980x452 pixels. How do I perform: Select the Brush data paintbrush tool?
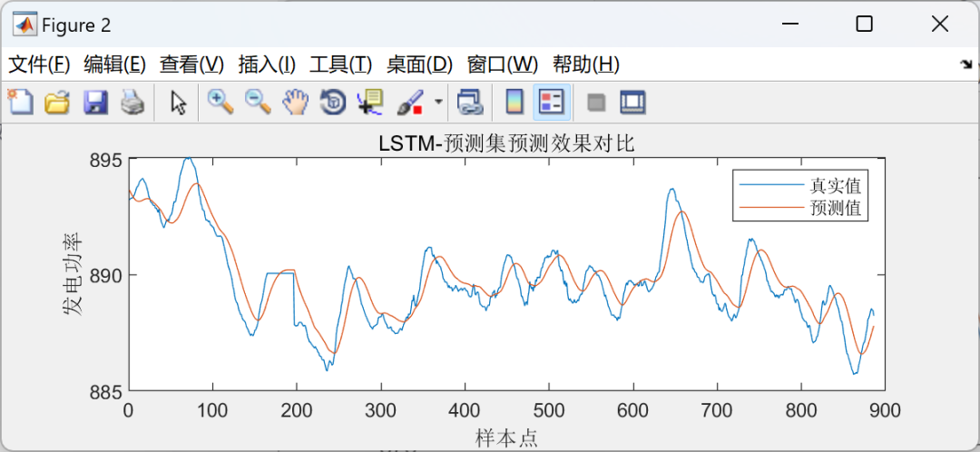pos(411,102)
